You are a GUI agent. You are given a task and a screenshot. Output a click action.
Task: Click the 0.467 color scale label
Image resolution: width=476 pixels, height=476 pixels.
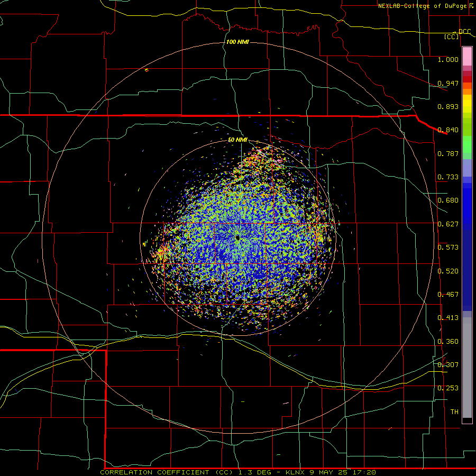[x=448, y=295]
